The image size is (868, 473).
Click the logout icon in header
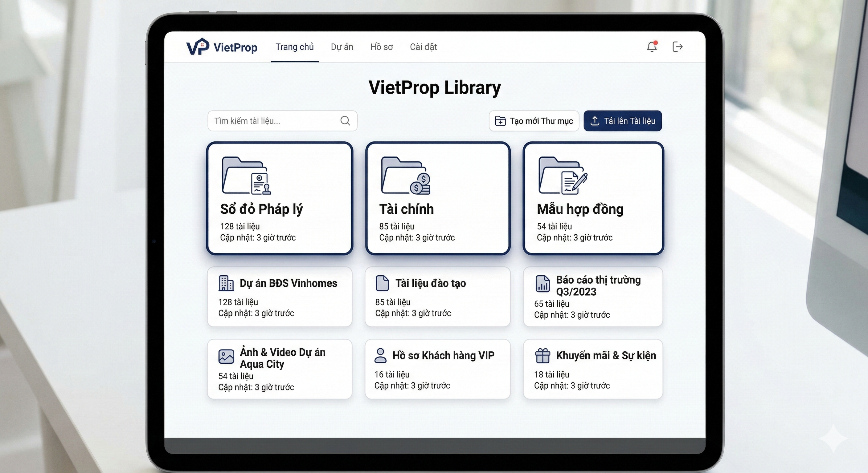click(677, 47)
